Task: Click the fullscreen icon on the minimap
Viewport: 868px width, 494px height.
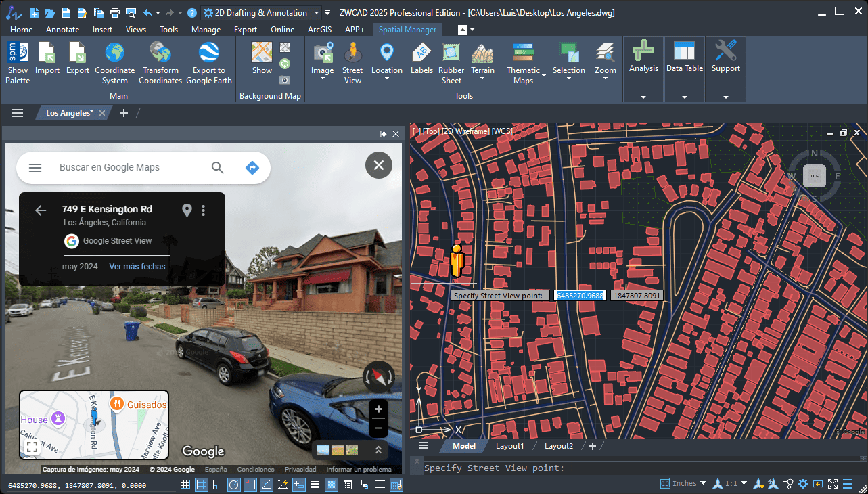Action: 32,447
